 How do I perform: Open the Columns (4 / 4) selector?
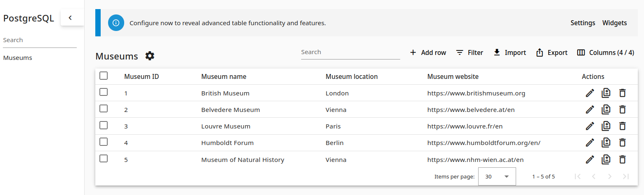point(605,52)
